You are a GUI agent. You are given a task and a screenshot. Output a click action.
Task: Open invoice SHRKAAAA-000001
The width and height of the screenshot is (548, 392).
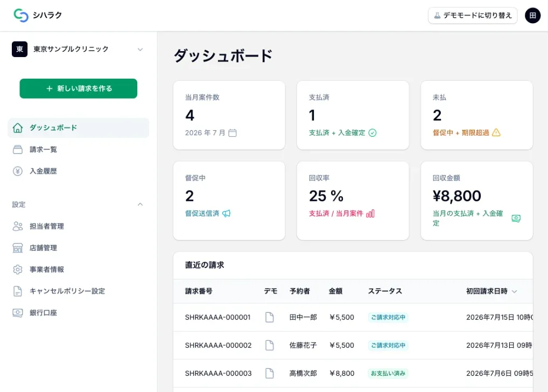click(217, 317)
